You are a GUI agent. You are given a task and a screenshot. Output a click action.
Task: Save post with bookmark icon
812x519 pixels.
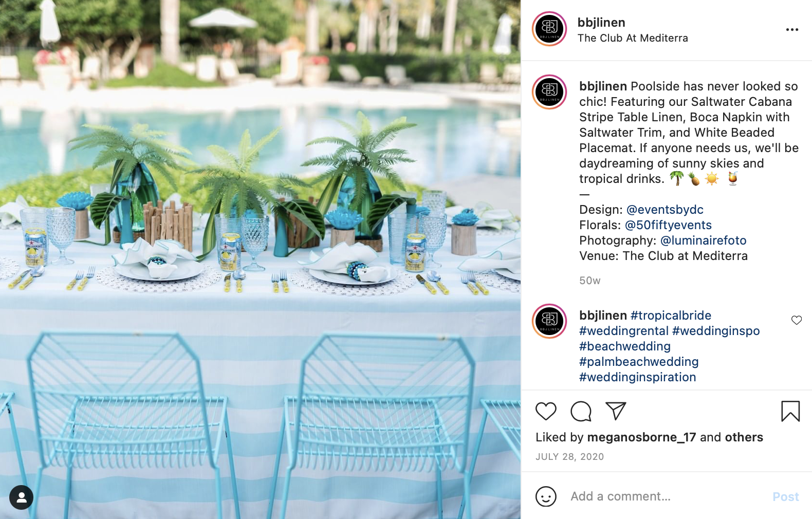pos(790,411)
